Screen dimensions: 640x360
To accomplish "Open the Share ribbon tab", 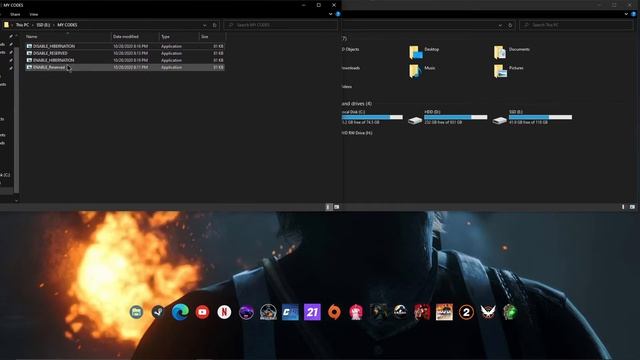I will point(15,14).
